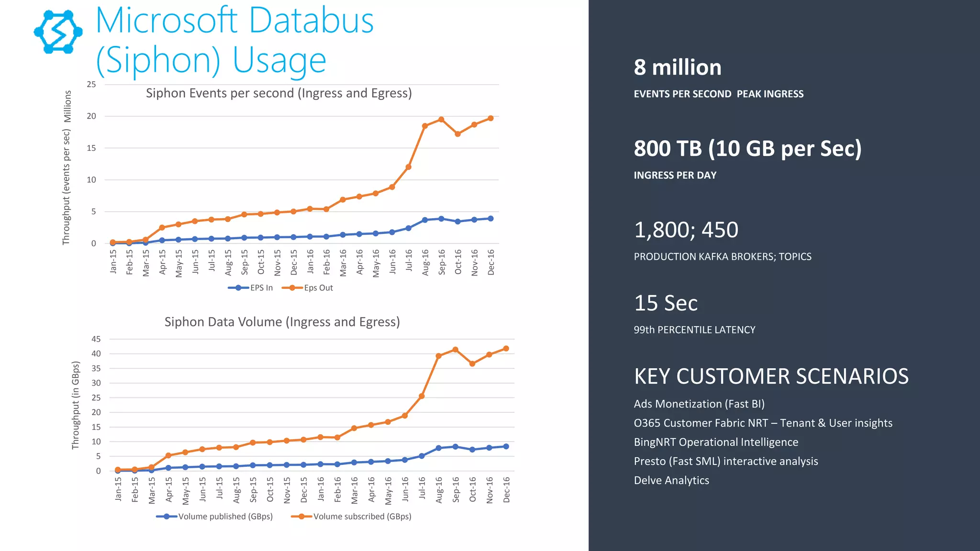
Task: Click the 'KEY CUSTOMER SCENARIOS' heading
Action: pyautogui.click(x=771, y=376)
